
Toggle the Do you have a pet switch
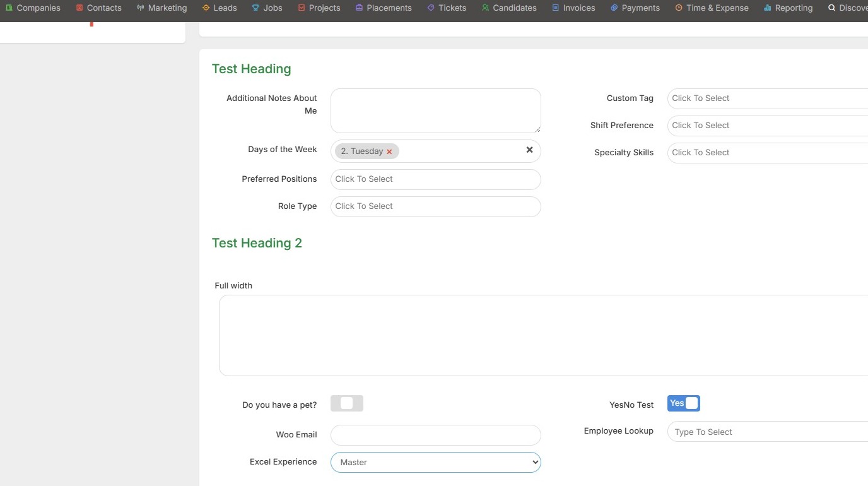pyautogui.click(x=347, y=403)
